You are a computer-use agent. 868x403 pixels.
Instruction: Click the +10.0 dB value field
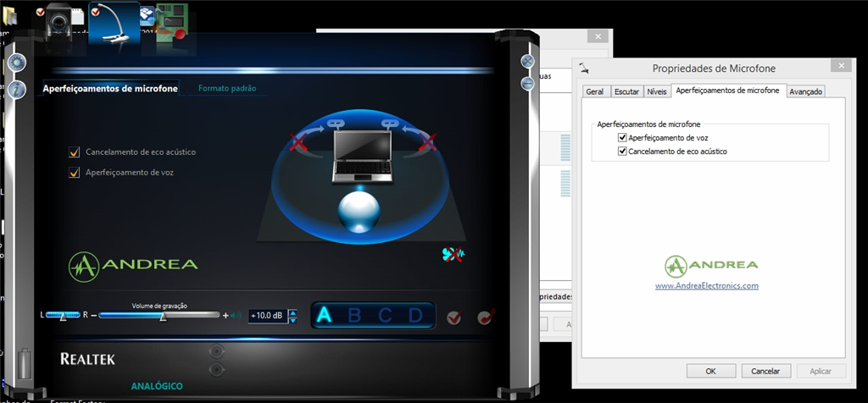(x=268, y=316)
